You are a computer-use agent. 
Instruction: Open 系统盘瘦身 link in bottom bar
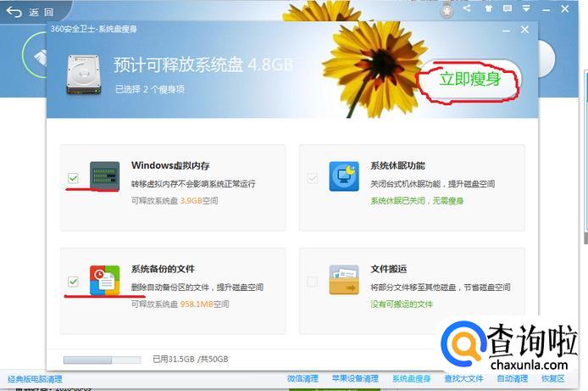[x=412, y=378]
